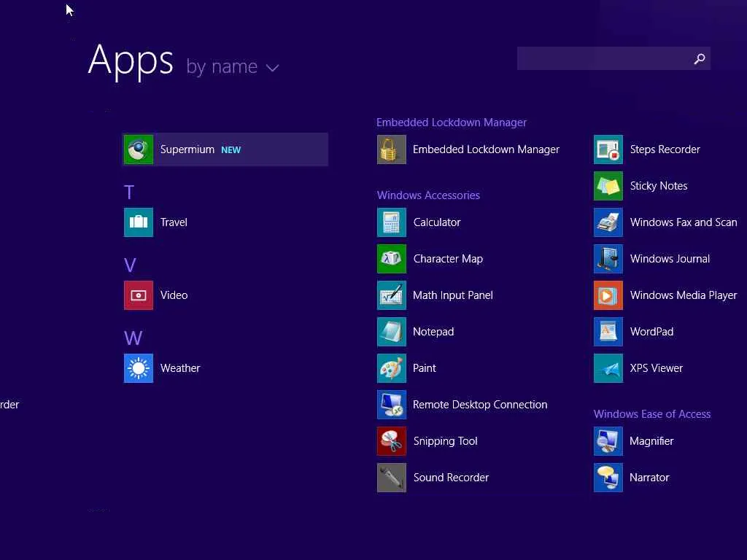Screen dimensions: 747x560
Task: Launch the Notepad icon
Action: (x=392, y=332)
